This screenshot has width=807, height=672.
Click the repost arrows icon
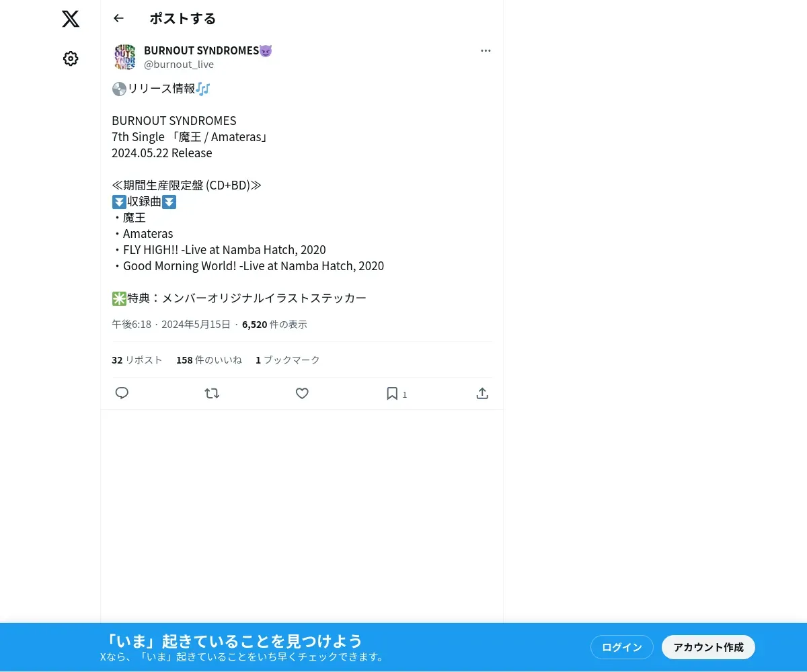pos(212,393)
